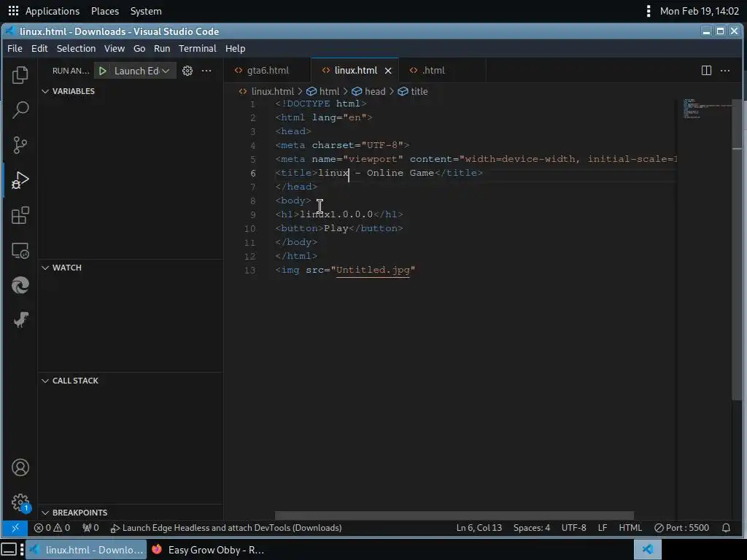This screenshot has width=747, height=560.
Task: Open the Accounts icon
Action: tap(20, 467)
